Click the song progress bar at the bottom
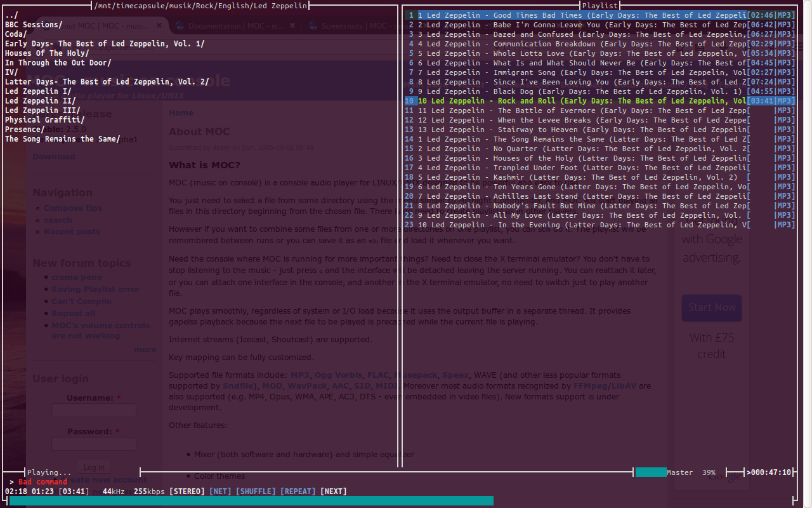Viewport: 812px width, 508px height. click(400, 501)
